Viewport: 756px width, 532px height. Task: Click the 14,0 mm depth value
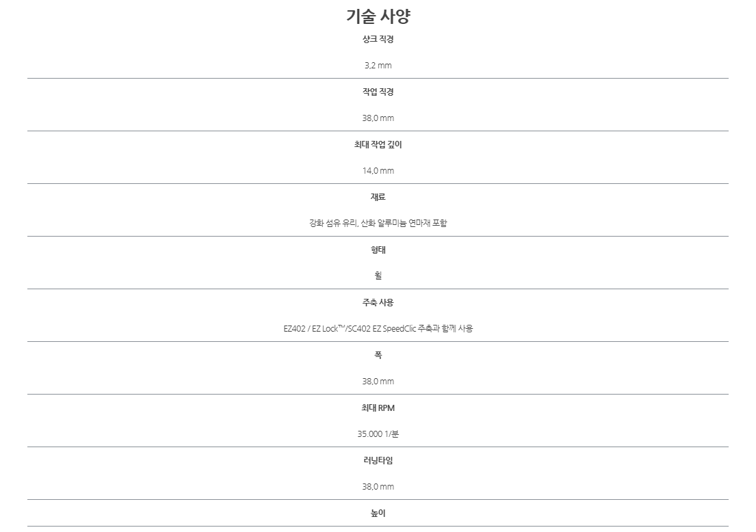[378, 170]
